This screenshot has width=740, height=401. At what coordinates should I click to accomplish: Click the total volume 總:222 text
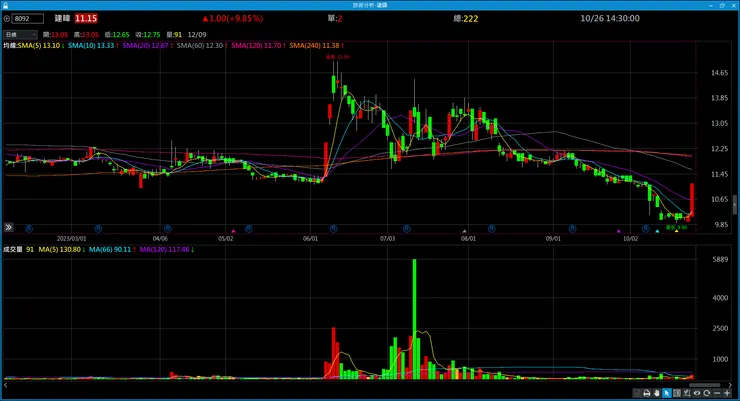point(466,18)
